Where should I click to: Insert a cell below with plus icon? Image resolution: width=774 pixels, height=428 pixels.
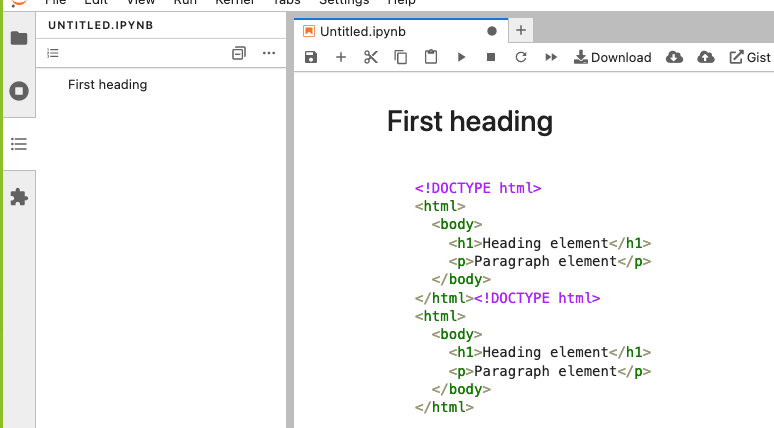click(341, 57)
